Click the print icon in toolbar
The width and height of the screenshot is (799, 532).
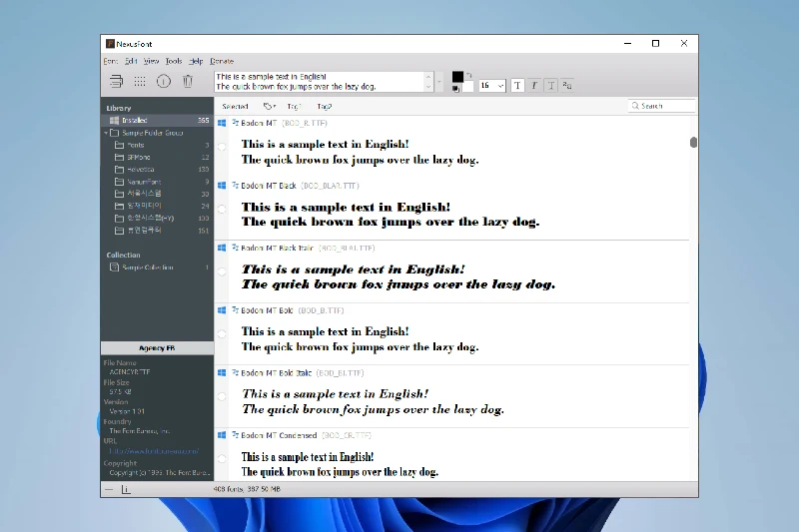117,81
